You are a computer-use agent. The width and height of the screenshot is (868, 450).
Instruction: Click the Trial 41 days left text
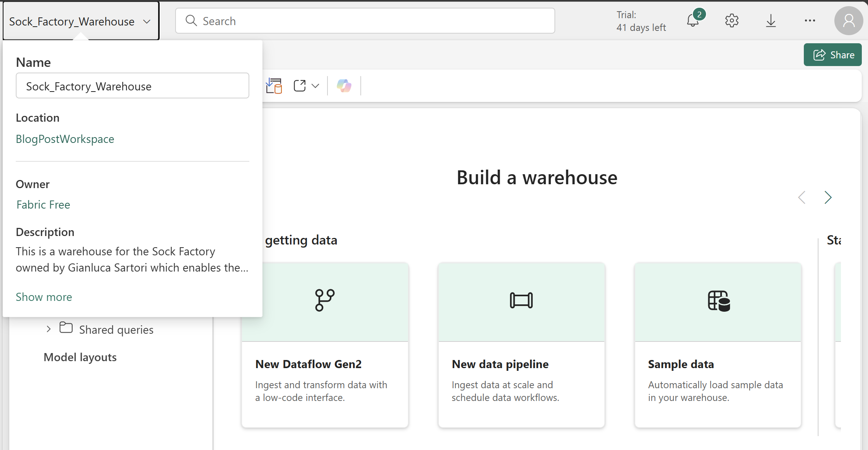[x=641, y=21]
